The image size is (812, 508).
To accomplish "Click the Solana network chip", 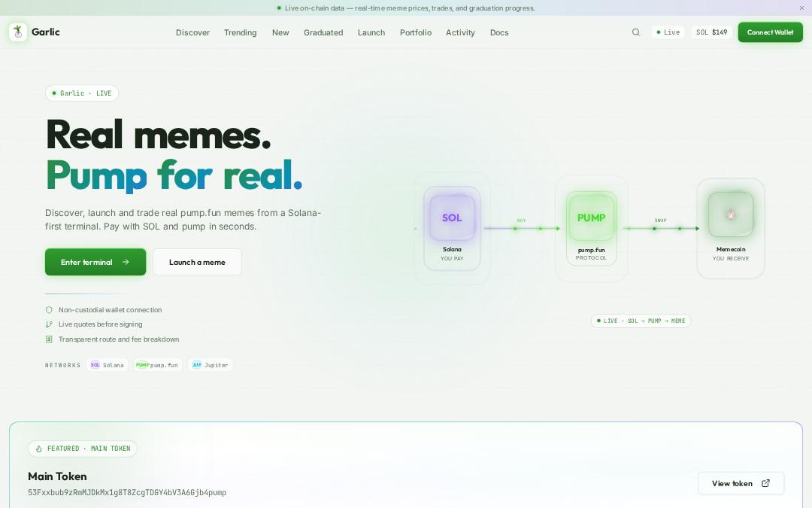I will (x=108, y=365).
